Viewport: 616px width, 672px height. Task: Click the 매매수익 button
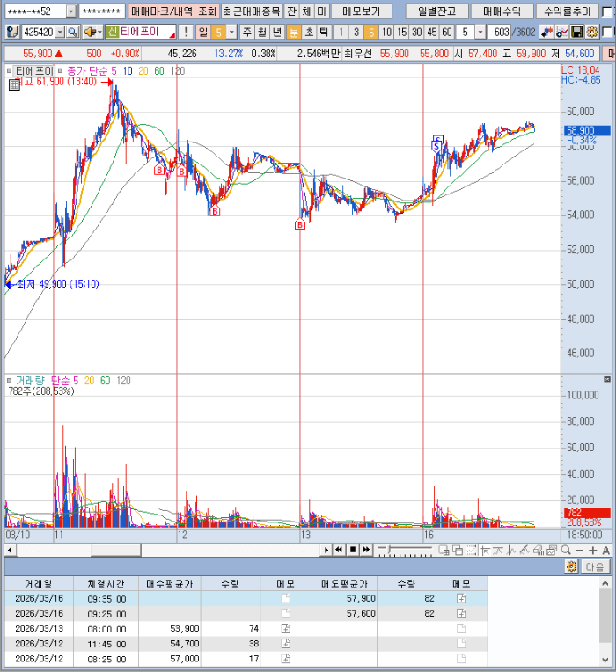point(502,11)
